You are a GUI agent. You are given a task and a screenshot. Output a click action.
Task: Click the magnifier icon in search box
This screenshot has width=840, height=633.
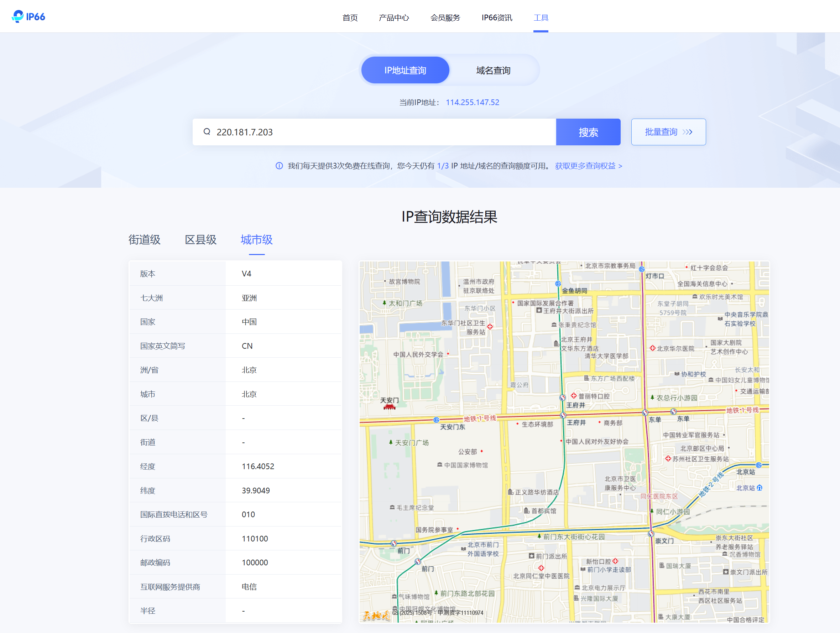207,132
